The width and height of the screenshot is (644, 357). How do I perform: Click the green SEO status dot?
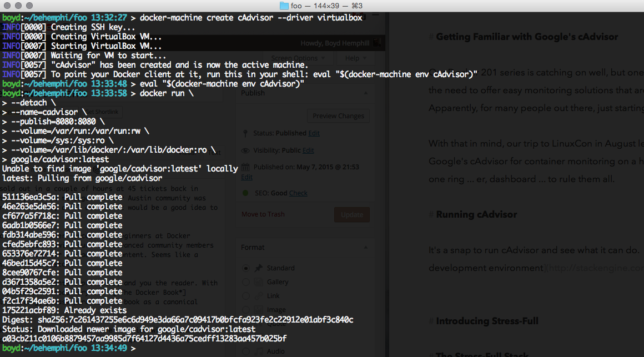pos(245,193)
